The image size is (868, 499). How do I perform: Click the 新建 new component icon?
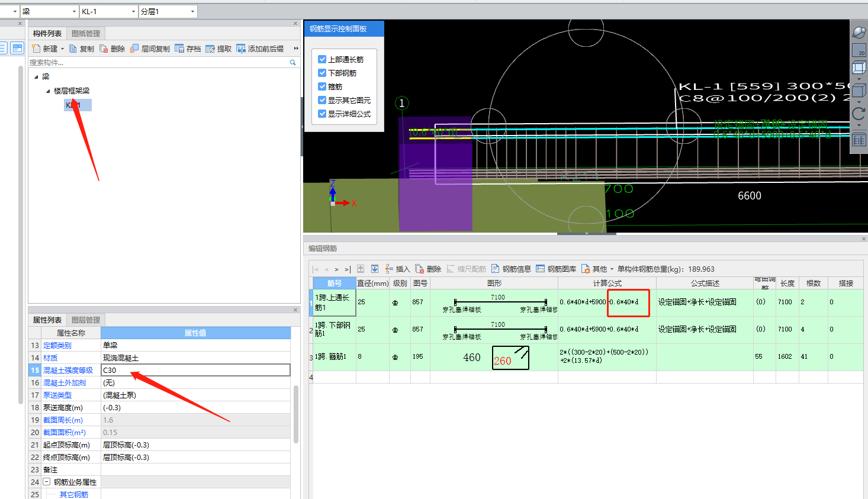coord(36,49)
